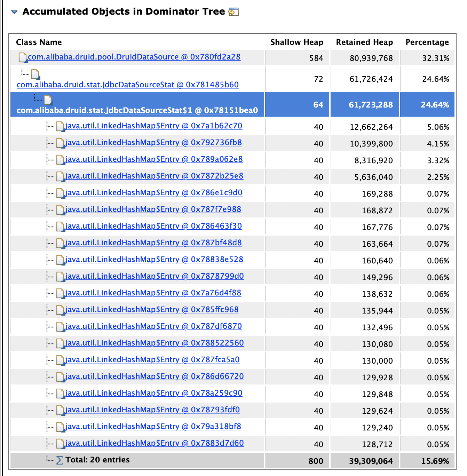Click the object icon for entry 0x7a76d4f88
467x476 pixels.
coord(61,293)
